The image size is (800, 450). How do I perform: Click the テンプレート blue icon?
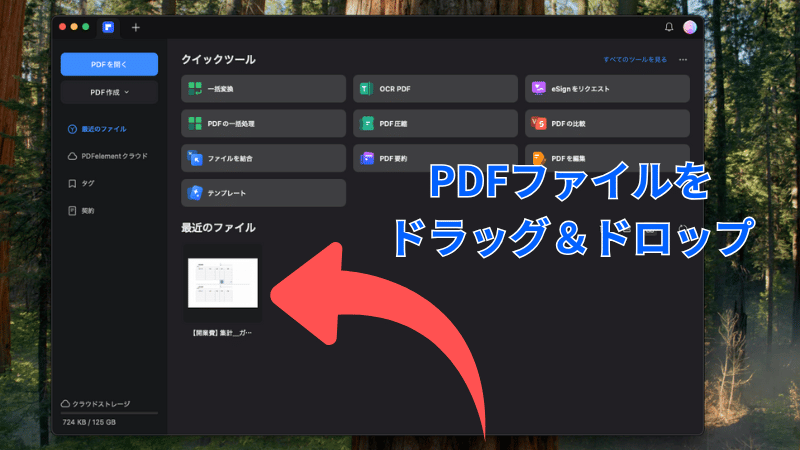tap(195, 193)
